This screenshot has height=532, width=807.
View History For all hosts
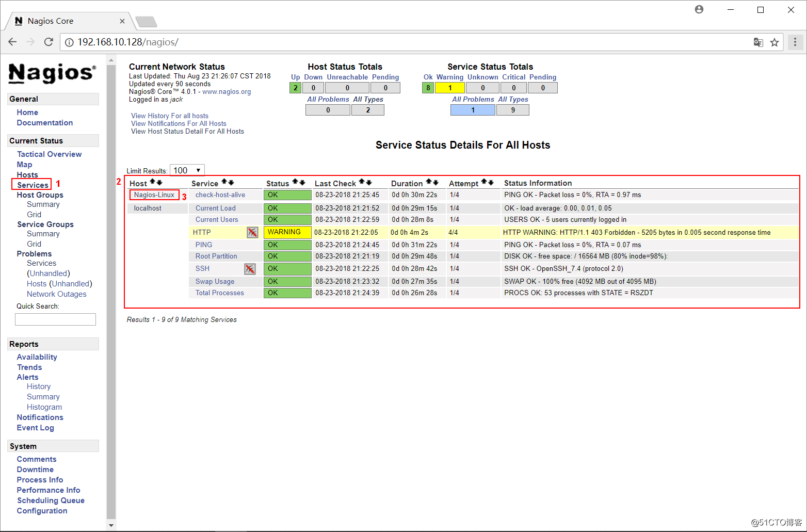[x=170, y=116]
